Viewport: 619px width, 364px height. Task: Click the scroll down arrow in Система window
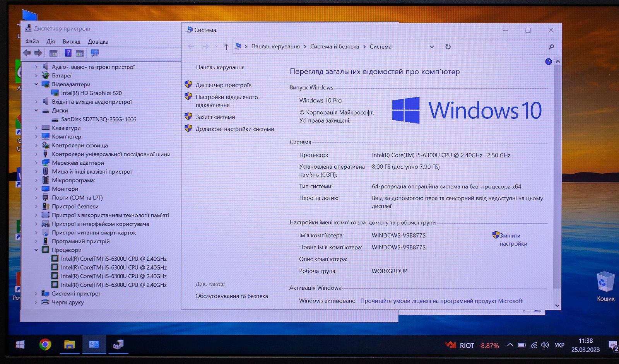pyautogui.click(x=557, y=306)
